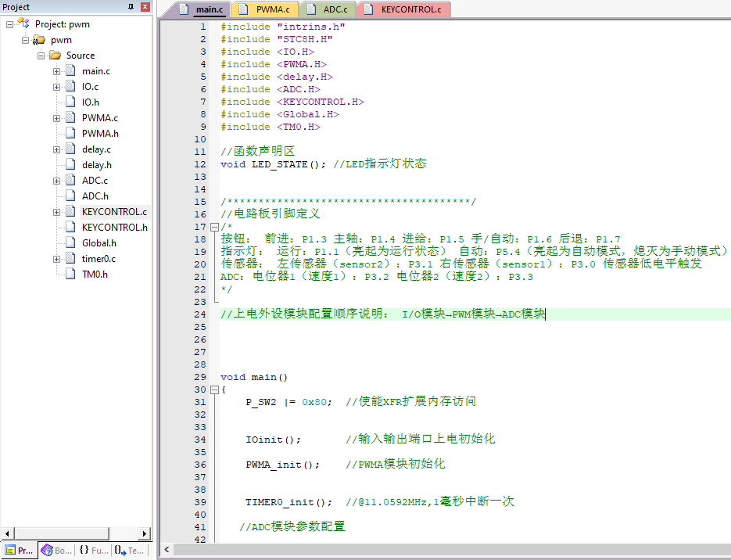
Task: Click the pwm target folder icon
Action: (x=38, y=40)
